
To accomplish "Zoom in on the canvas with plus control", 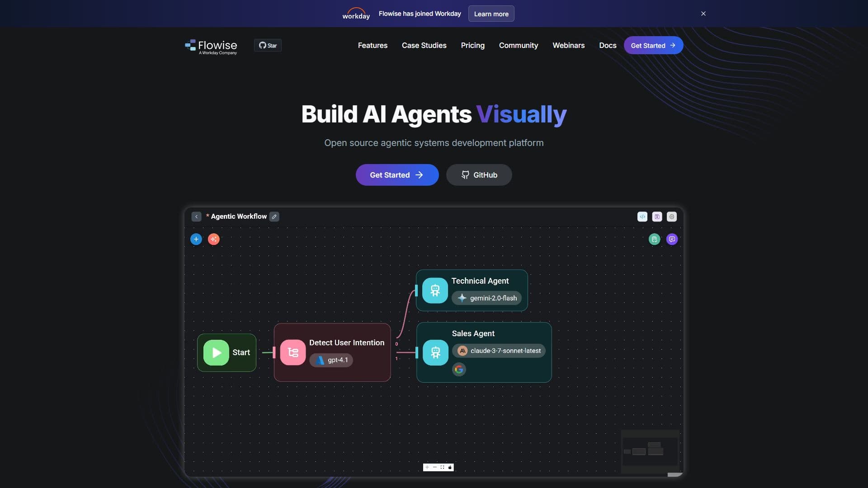I will [427, 467].
